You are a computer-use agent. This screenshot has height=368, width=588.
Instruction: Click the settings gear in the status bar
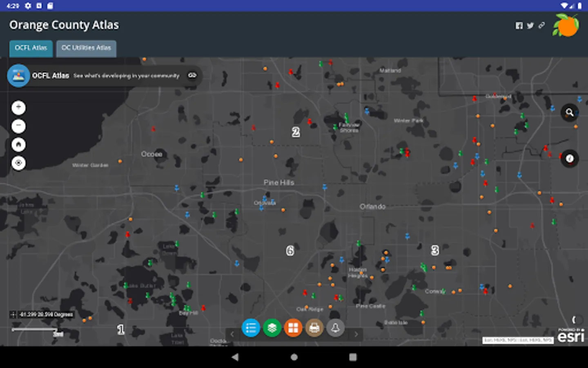(x=28, y=6)
